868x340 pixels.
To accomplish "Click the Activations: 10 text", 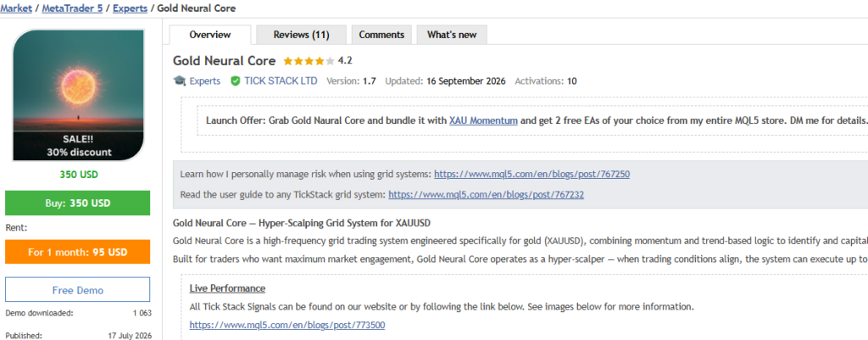I will tap(545, 81).
